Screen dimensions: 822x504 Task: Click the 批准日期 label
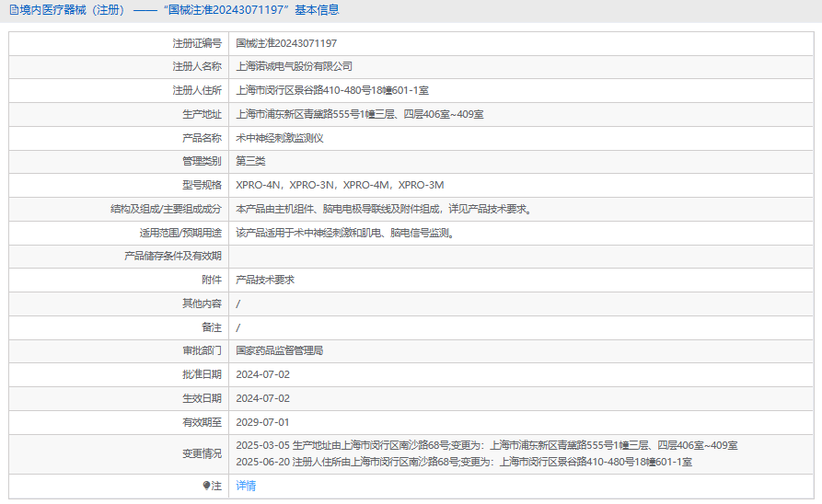coord(202,374)
